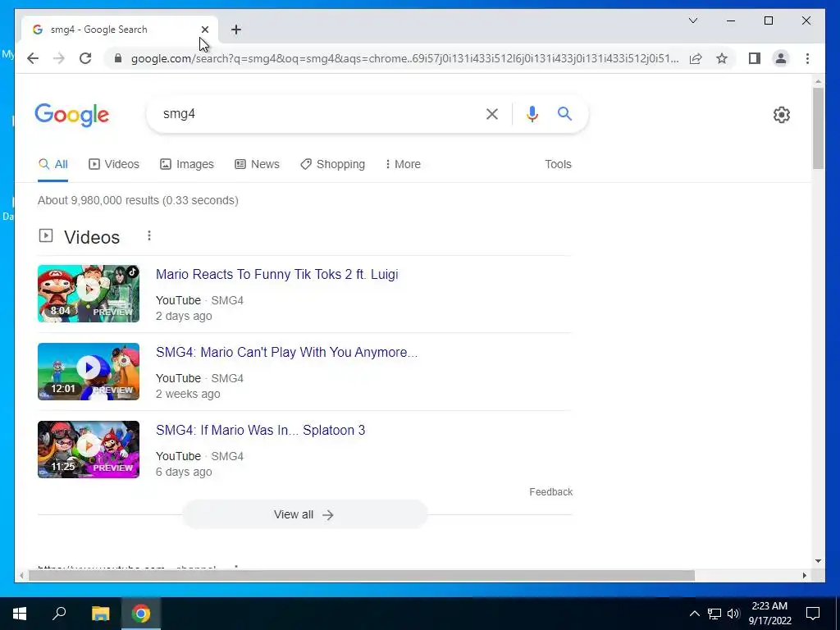
Task: Click the Feedback link
Action: click(550, 492)
